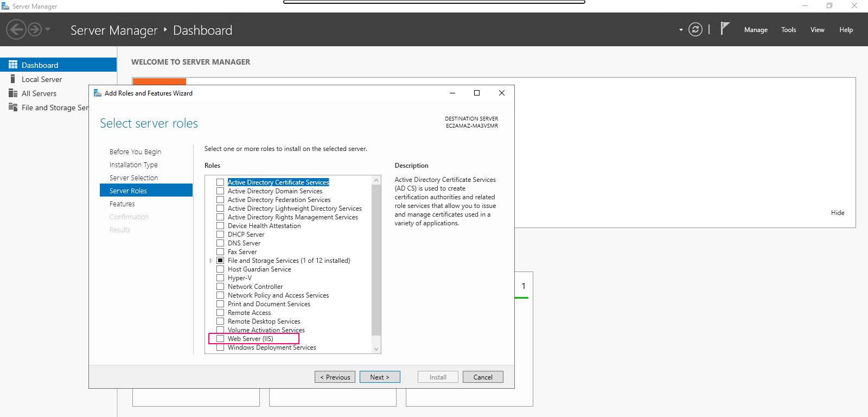Go to the Installation Type step
868x417 pixels.
(x=133, y=165)
